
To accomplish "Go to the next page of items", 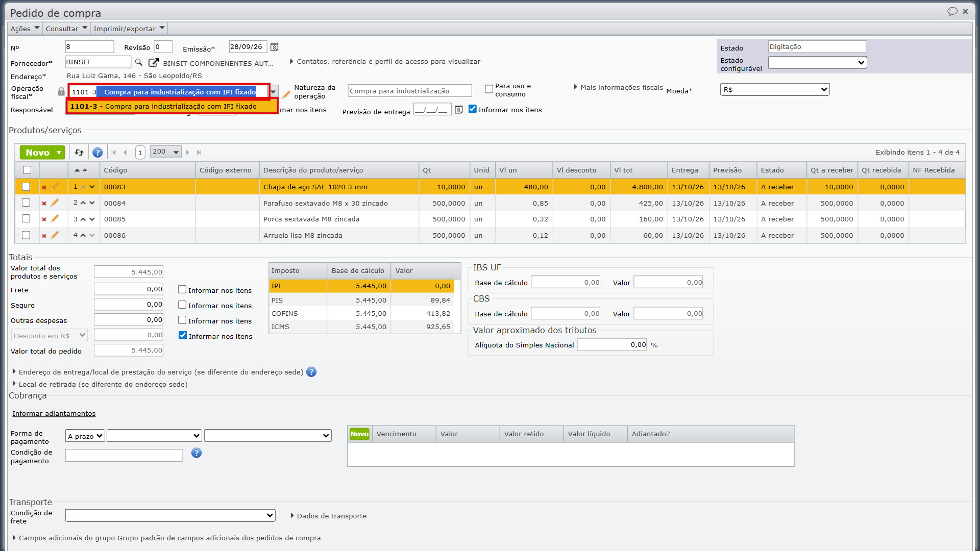I will 188,152.
